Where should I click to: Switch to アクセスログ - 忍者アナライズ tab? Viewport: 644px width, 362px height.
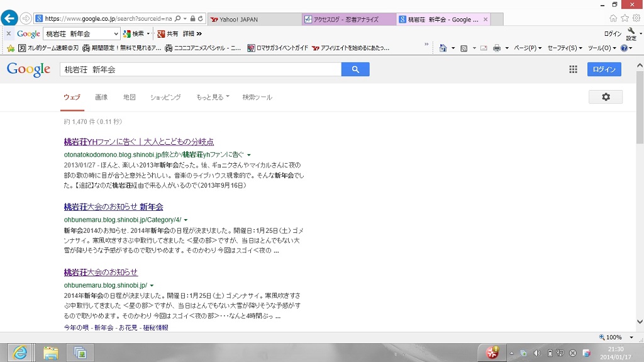pyautogui.click(x=349, y=20)
